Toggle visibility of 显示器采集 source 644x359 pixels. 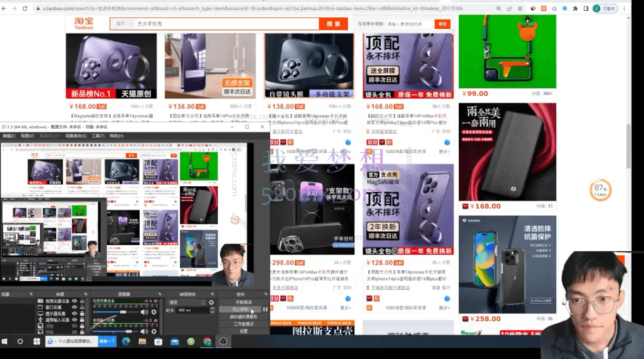[75, 314]
